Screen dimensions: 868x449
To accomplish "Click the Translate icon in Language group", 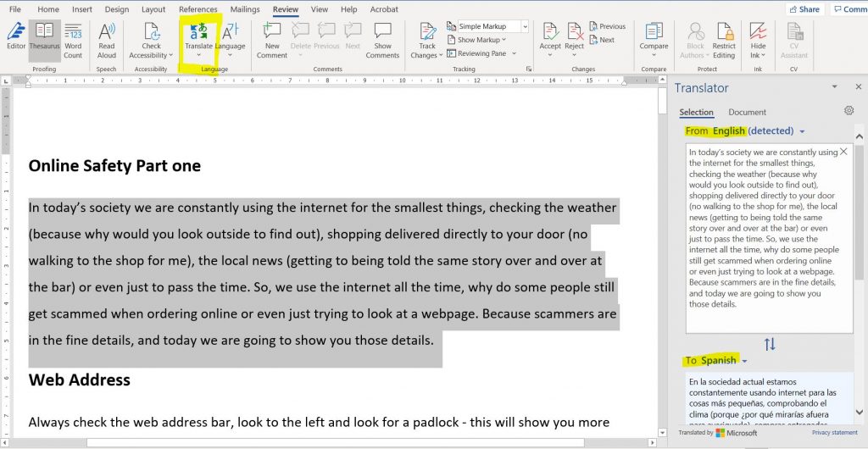I will (x=198, y=34).
